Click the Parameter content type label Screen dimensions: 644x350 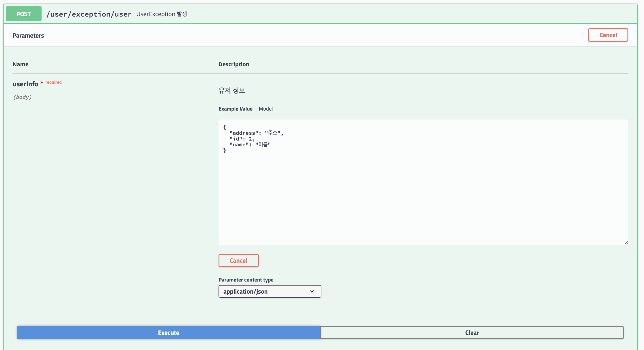coord(246,280)
